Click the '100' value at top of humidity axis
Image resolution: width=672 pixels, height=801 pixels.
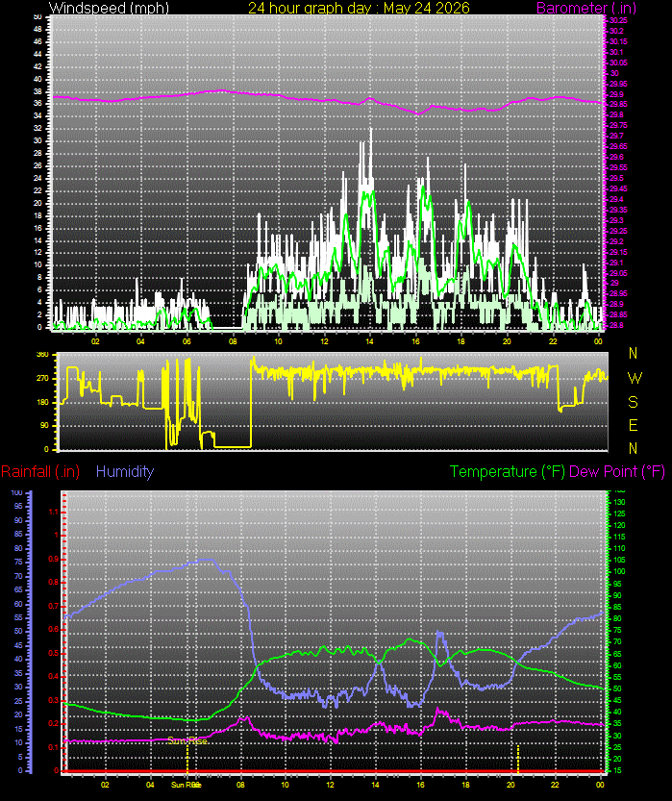pyautogui.click(x=16, y=493)
